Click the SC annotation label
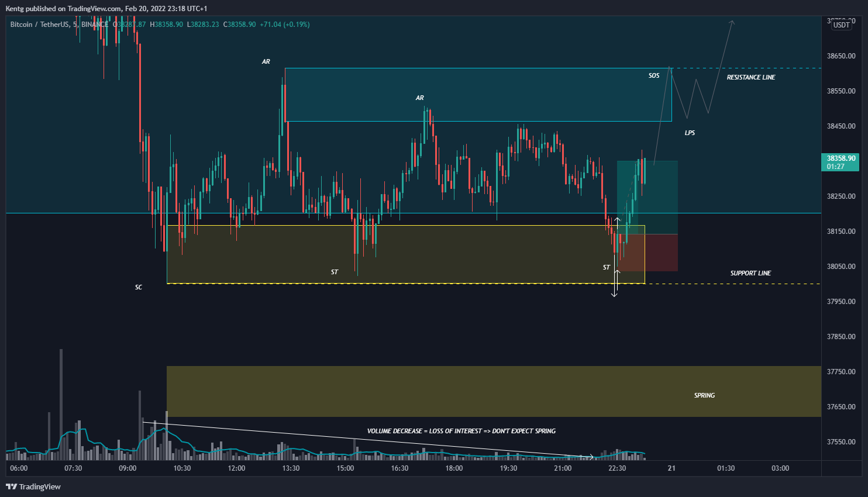This screenshot has width=868, height=497. click(139, 287)
